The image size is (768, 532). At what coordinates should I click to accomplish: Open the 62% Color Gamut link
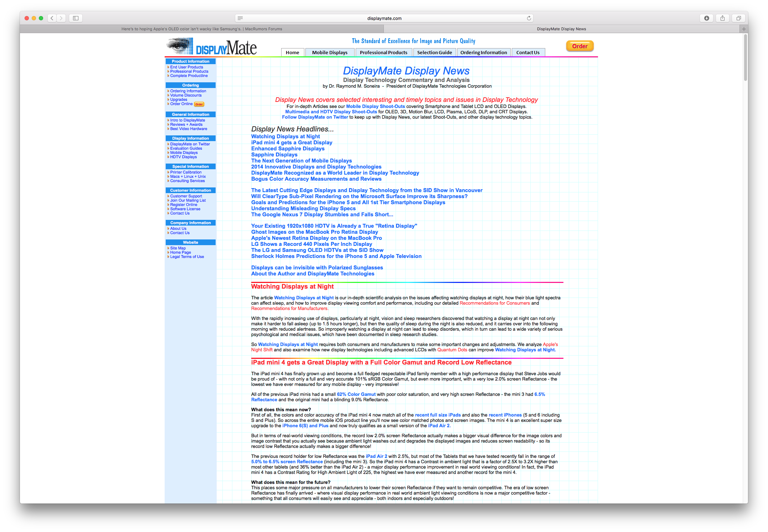[356, 394]
